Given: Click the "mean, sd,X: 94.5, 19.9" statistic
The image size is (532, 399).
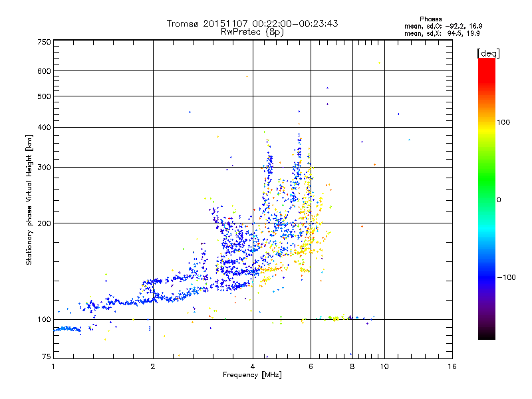Looking at the screenshot, I should (442, 33).
